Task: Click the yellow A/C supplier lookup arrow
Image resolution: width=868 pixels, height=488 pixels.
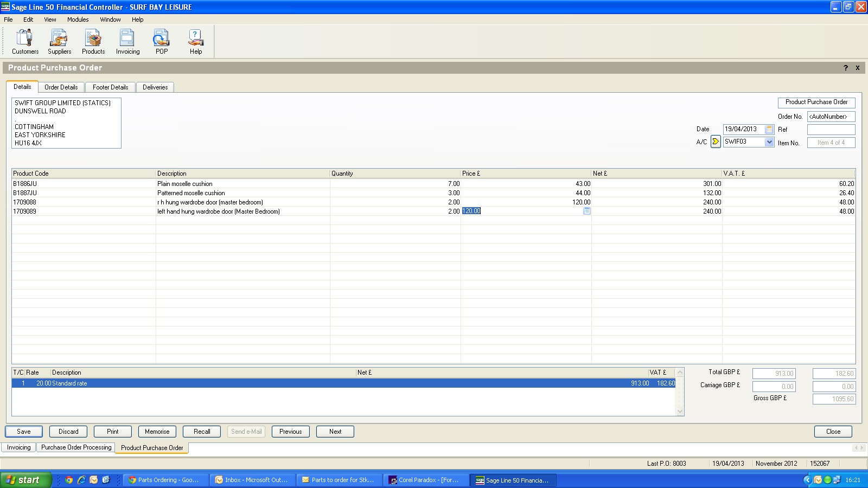Action: pyautogui.click(x=716, y=142)
